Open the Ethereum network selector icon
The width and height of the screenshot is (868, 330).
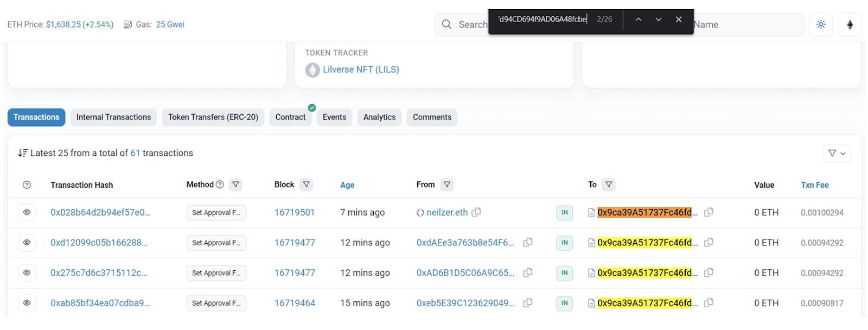[850, 24]
